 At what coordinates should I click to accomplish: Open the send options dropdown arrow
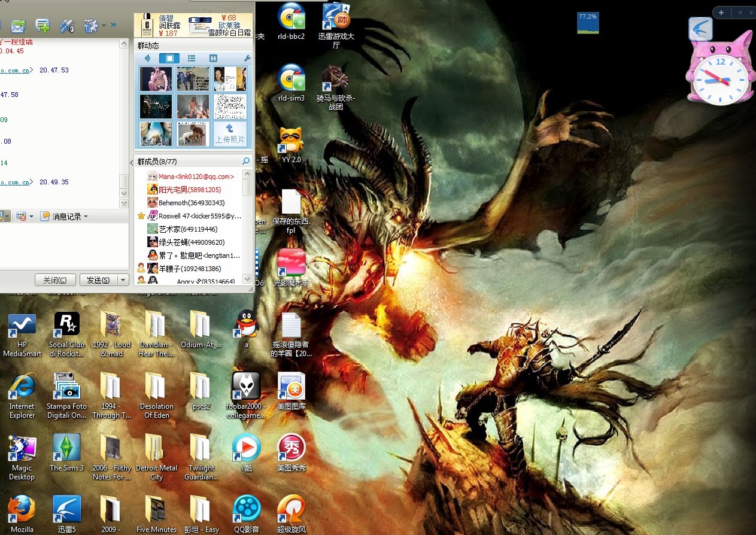coord(123,280)
